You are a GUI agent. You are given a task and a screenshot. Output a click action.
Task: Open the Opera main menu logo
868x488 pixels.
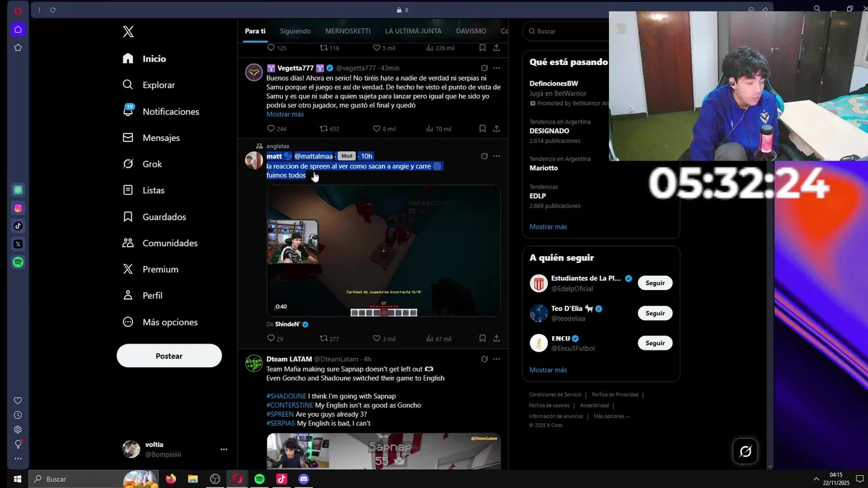pos(18,11)
